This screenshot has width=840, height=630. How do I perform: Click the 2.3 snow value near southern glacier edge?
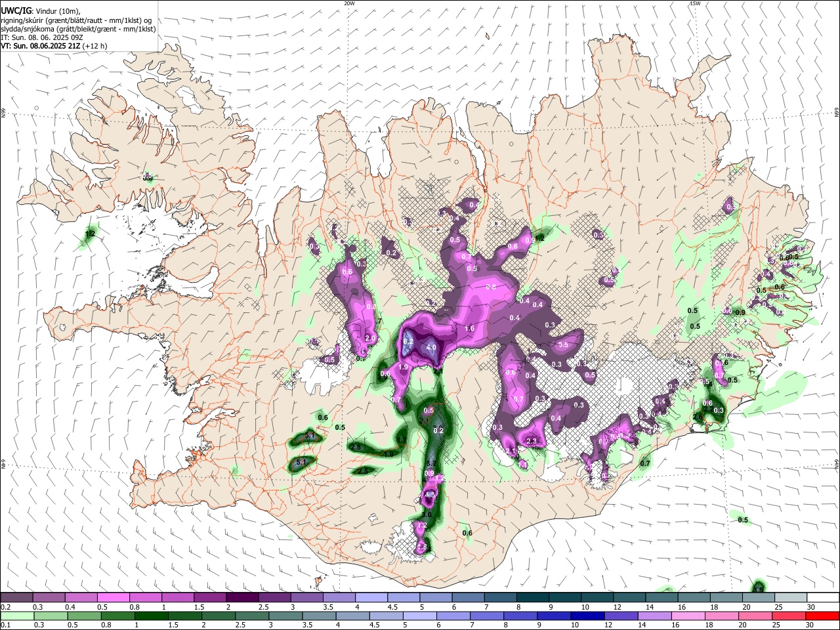point(532,441)
